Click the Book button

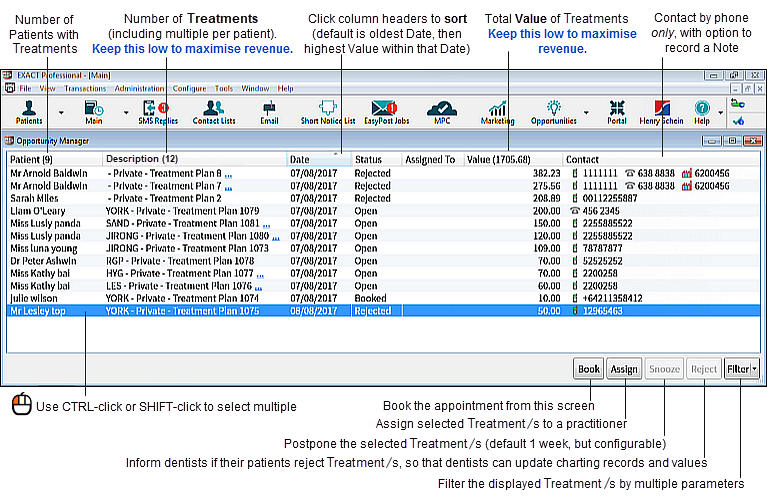tap(588, 369)
